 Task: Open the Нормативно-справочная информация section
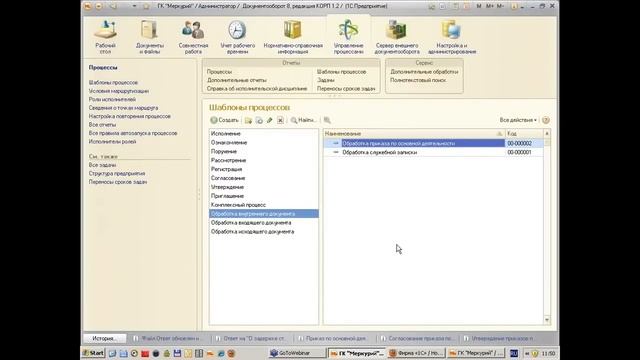293,37
